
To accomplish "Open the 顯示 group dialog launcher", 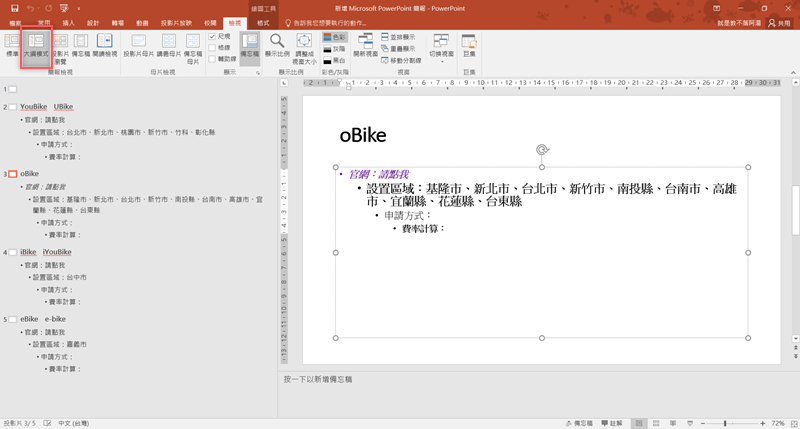I will [258, 73].
